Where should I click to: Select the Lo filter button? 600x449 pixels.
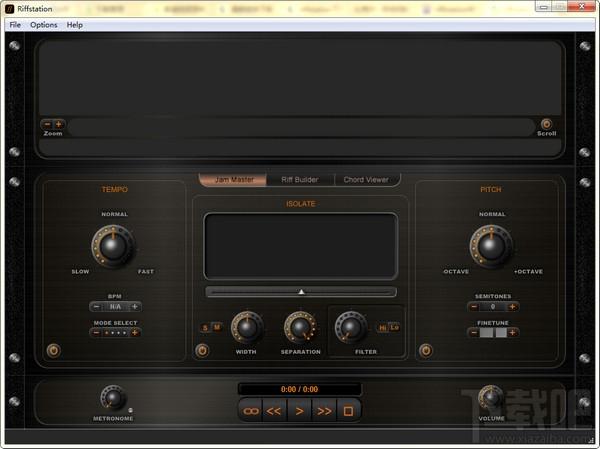pos(394,327)
